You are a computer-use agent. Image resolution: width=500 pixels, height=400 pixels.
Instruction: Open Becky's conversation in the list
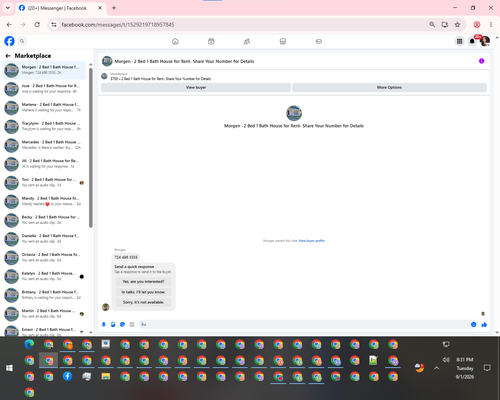tap(44, 220)
